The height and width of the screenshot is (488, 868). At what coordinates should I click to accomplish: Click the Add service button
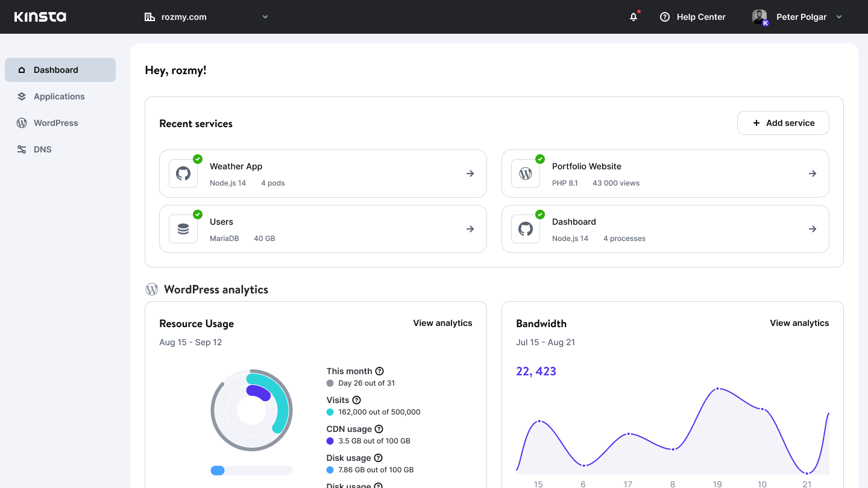(x=783, y=123)
